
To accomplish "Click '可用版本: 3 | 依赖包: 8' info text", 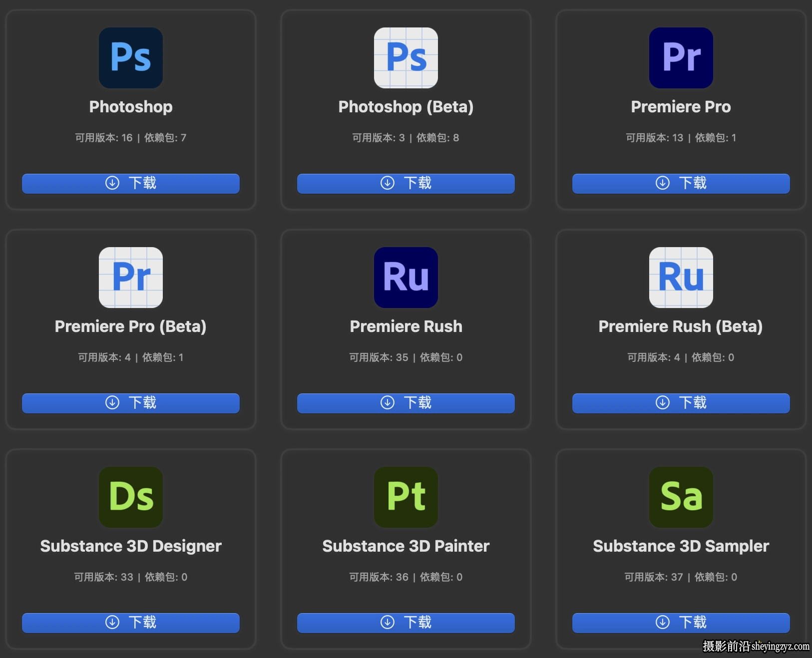I will [x=406, y=138].
